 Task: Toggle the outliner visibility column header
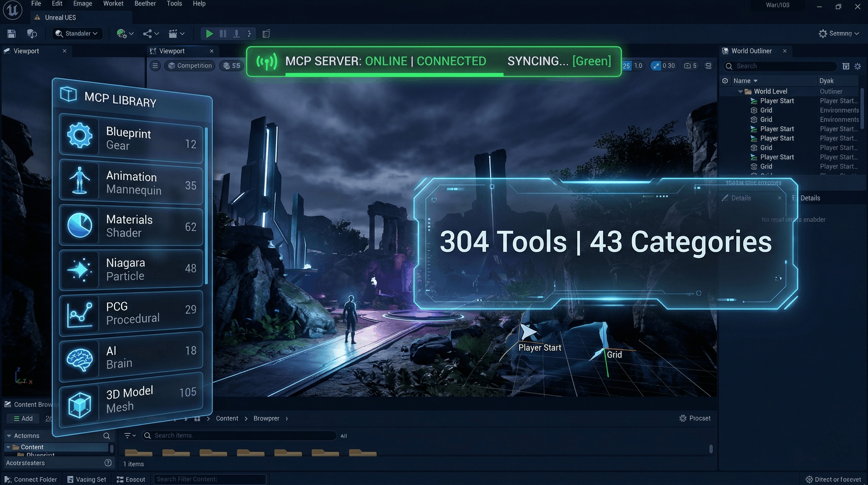pos(725,80)
